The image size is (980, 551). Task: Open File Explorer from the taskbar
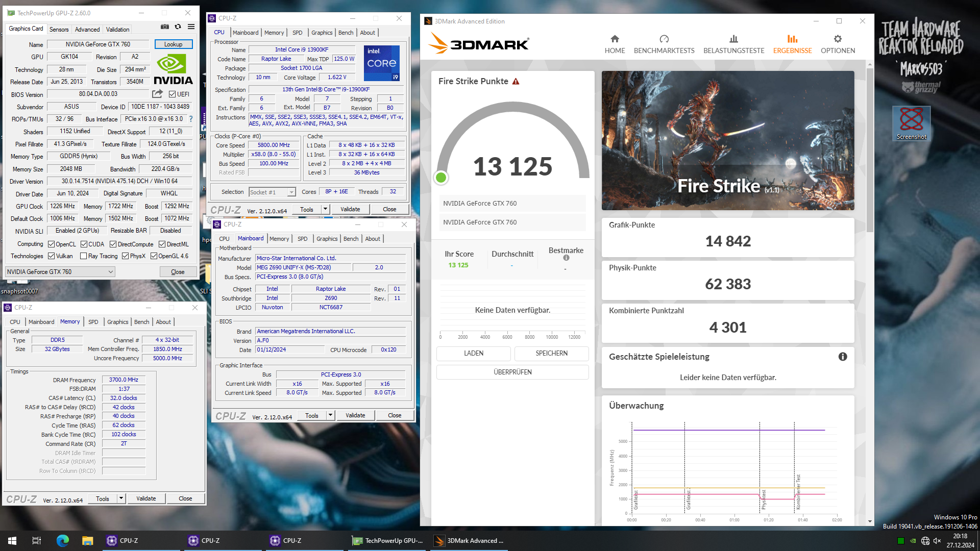[88, 541]
